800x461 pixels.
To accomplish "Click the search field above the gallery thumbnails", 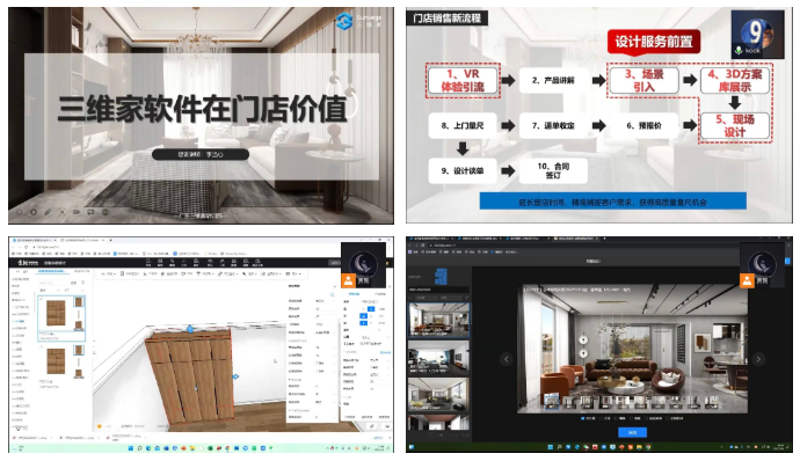I will tap(438, 290).
